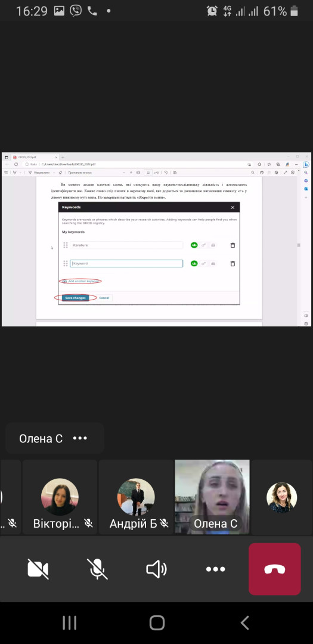Hang up the call with red button
The width and height of the screenshot is (313, 644).
point(275,569)
